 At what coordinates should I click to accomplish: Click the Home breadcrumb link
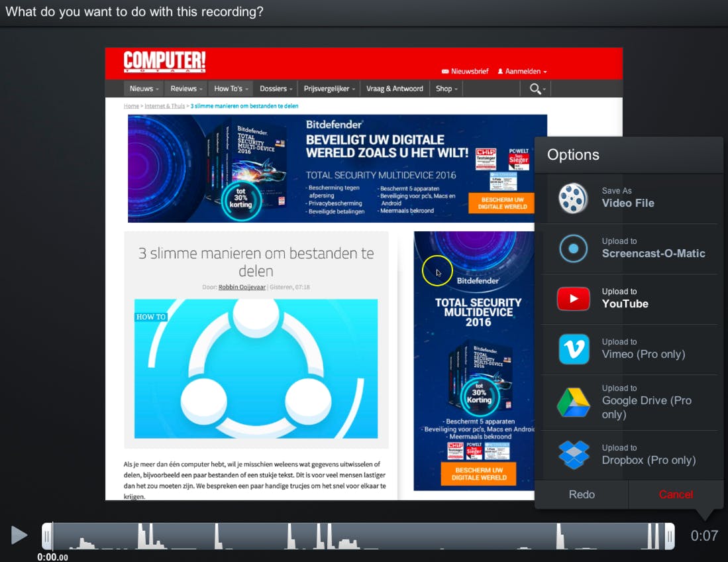(131, 106)
